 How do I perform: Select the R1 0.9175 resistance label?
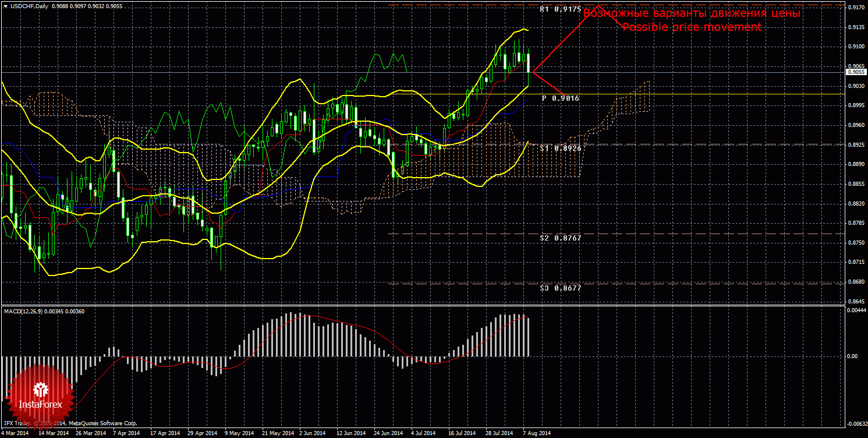[561, 9]
